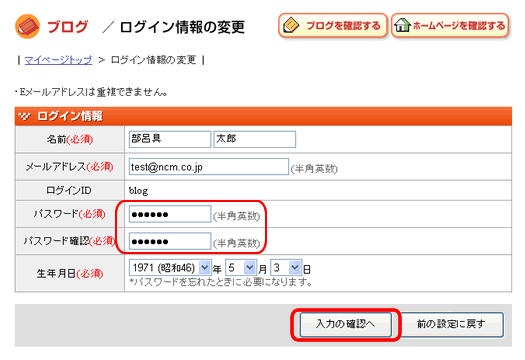Click the ログインID value blog
This screenshot has height=360, width=525.
click(138, 191)
